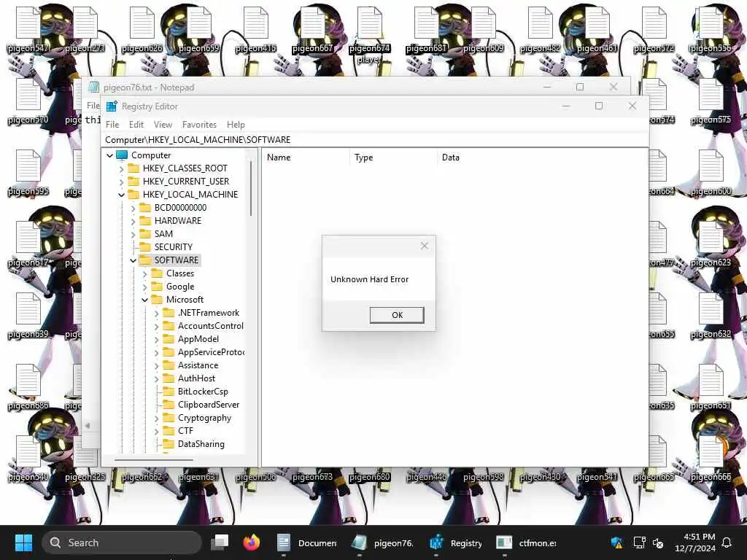Select the SAM folder icon

tap(145, 234)
